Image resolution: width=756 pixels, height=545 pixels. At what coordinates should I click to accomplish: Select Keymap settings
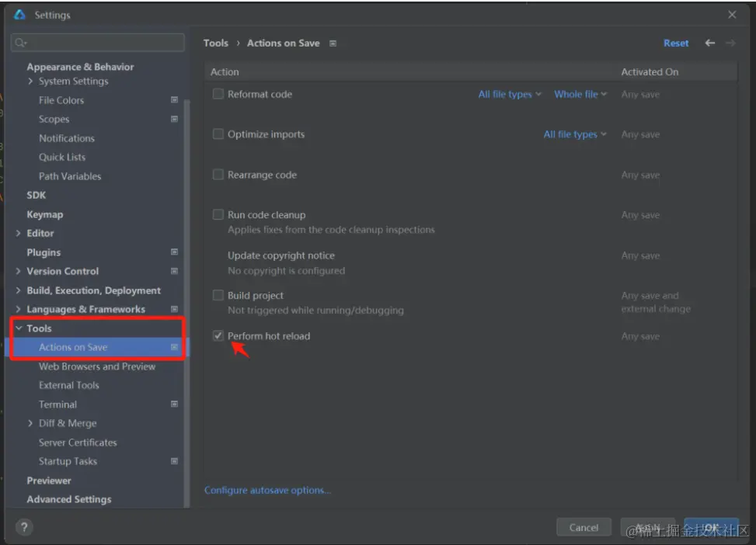[x=45, y=214]
